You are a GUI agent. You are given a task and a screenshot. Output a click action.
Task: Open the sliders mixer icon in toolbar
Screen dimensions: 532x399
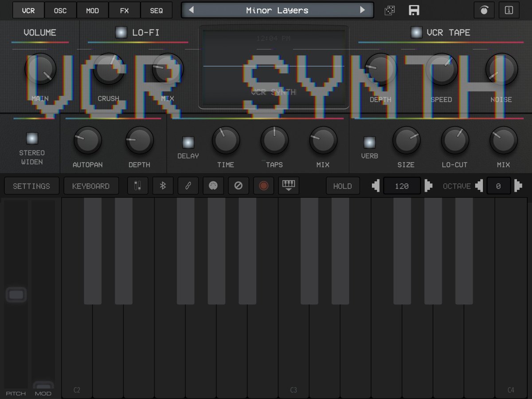[138, 186]
